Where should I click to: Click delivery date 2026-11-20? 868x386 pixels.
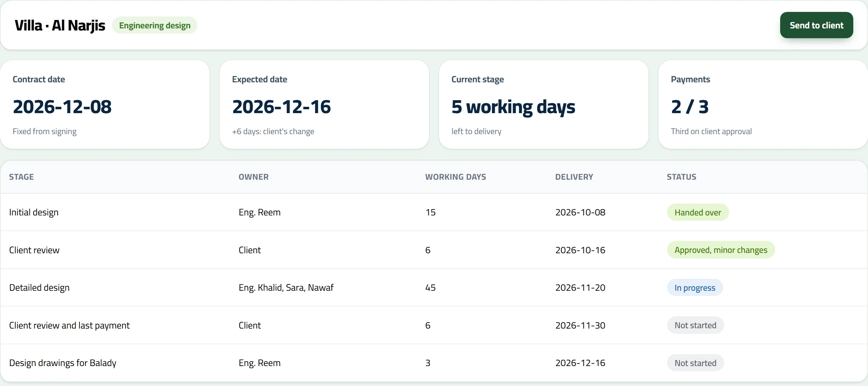coord(580,288)
